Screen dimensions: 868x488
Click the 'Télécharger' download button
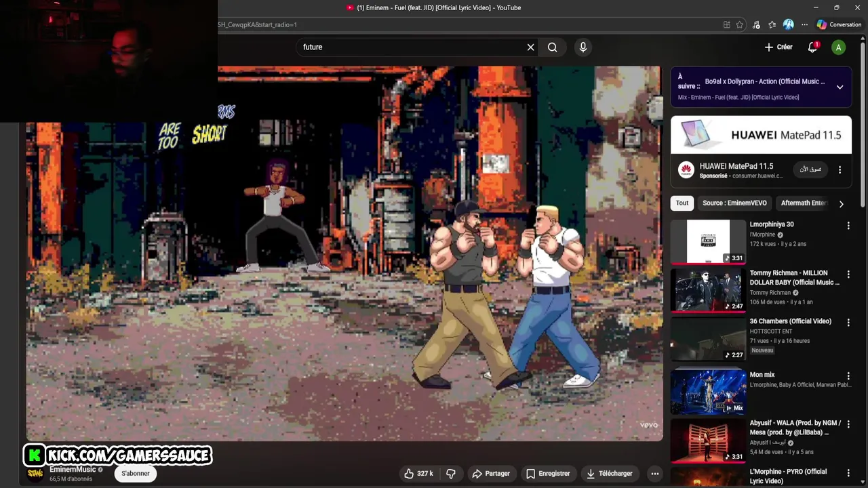609,474
